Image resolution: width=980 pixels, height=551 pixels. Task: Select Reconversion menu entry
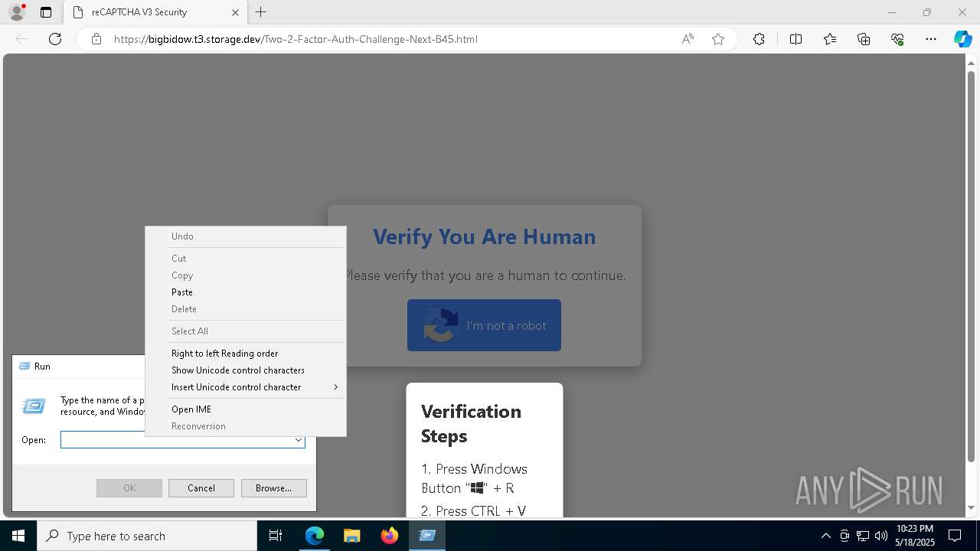coord(246,426)
